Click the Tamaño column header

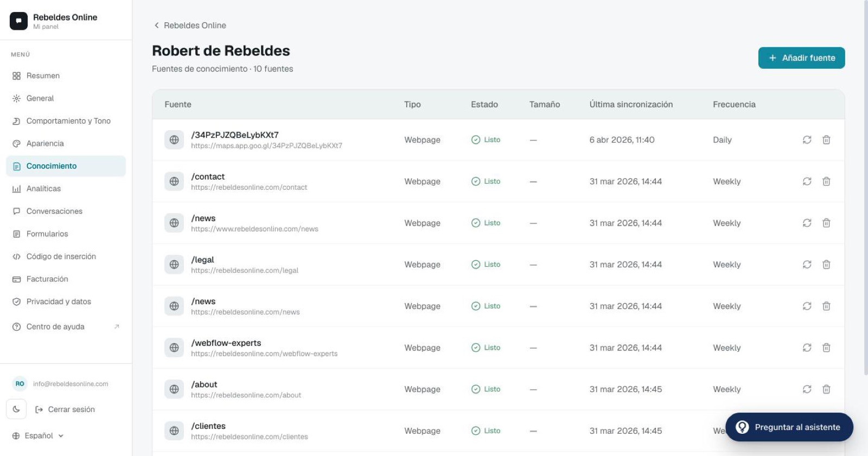tap(545, 105)
